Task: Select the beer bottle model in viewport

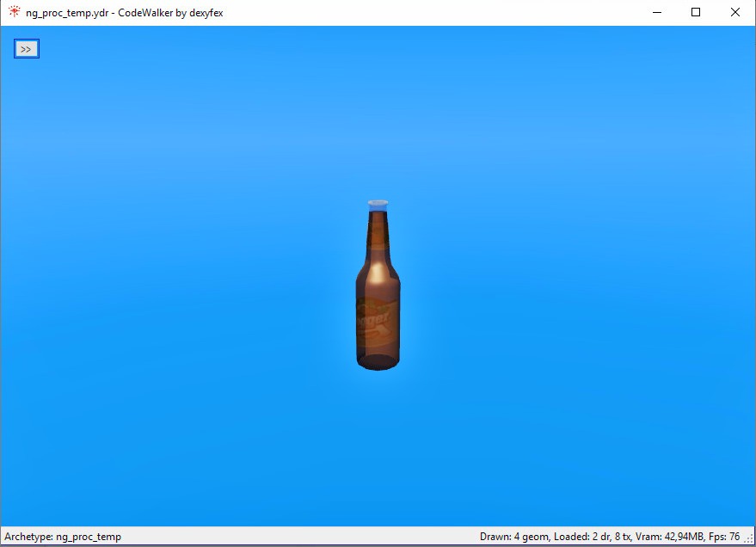Action: tap(378, 286)
